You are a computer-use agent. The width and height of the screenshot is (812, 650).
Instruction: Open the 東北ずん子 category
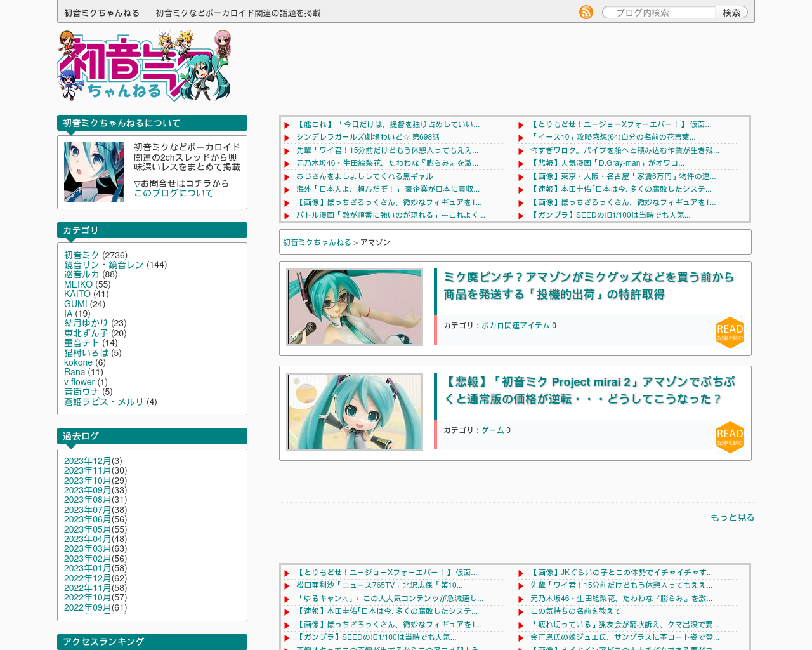coord(86,333)
